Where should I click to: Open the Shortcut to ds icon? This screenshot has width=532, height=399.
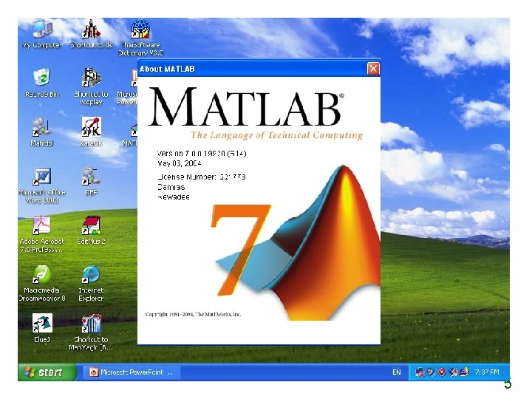coord(91,34)
